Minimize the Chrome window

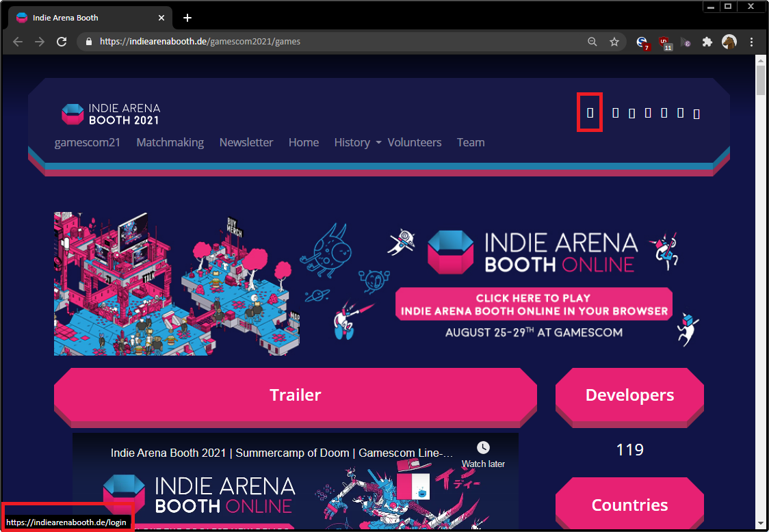pyautogui.click(x=711, y=6)
